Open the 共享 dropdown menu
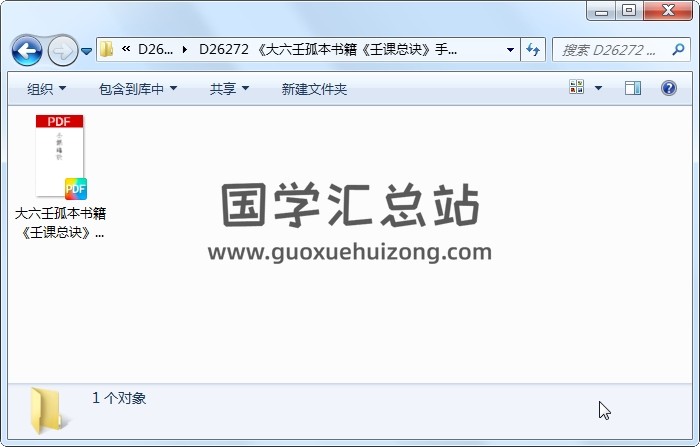 pos(229,89)
